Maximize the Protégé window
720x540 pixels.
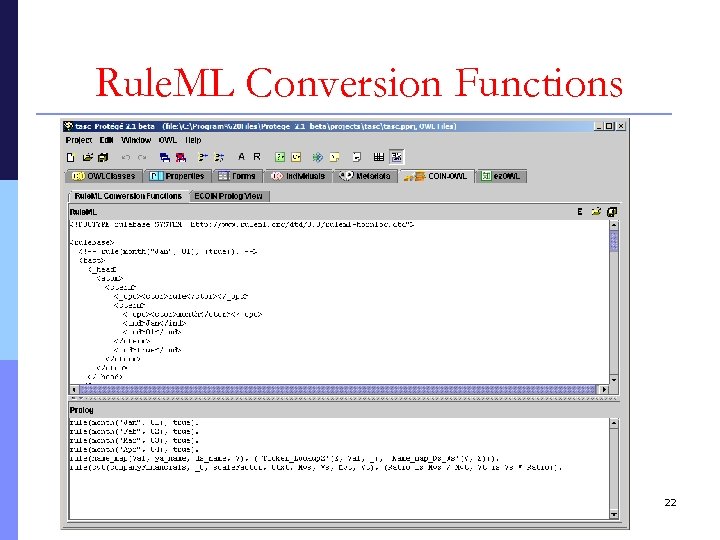pos(609,126)
